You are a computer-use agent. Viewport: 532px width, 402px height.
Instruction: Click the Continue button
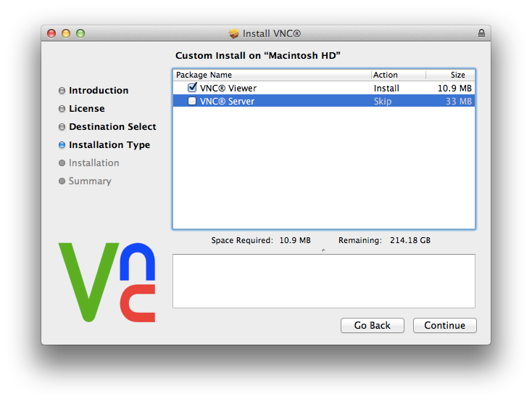(444, 326)
